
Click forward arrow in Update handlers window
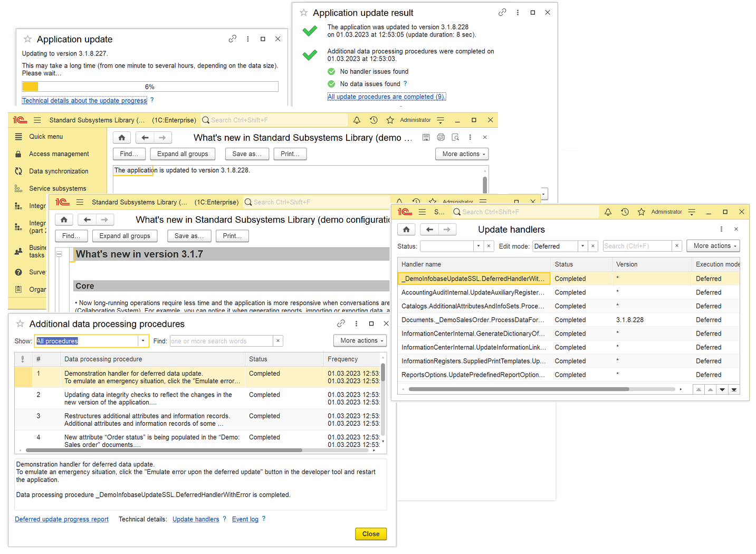447,230
